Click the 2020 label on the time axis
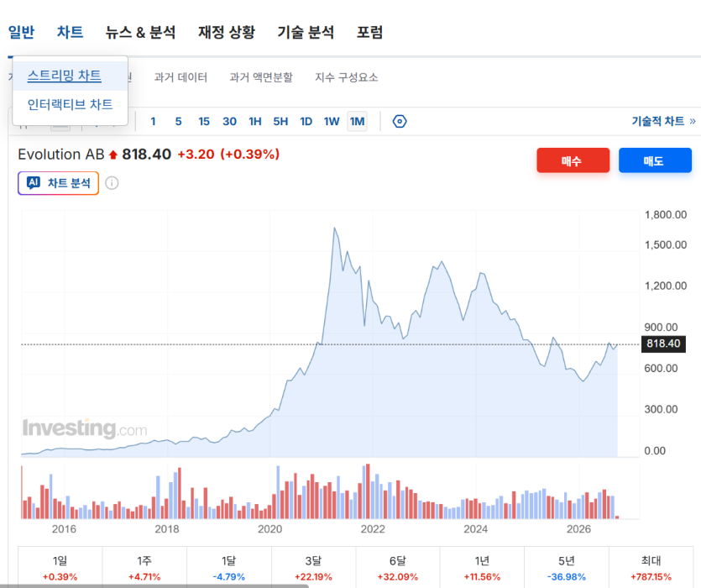 pyautogui.click(x=270, y=529)
